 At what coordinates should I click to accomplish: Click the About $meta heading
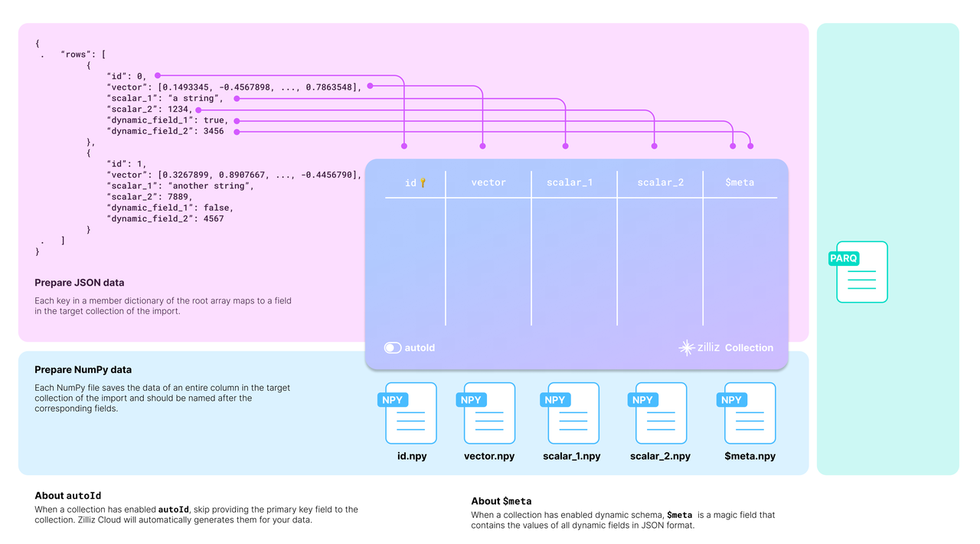coord(501,501)
